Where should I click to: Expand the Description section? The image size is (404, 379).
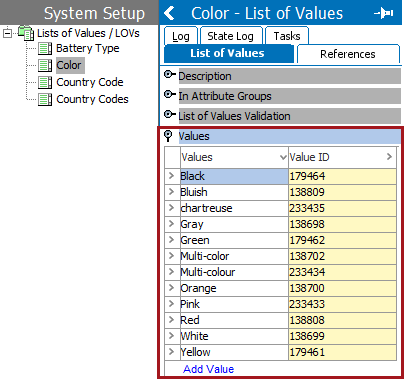point(169,75)
